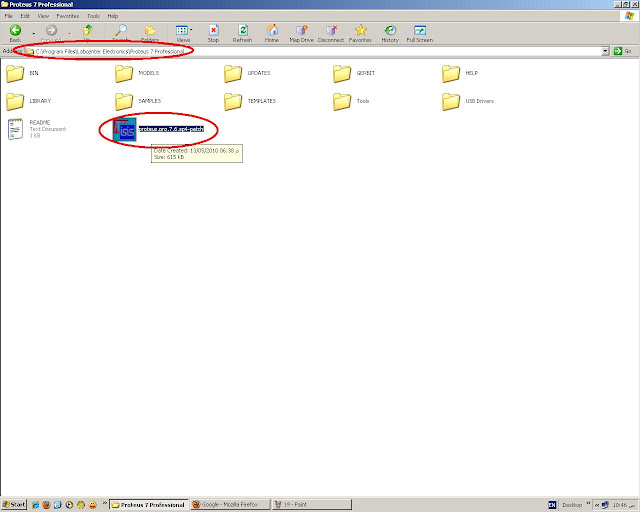Open the Help menu

tap(113, 16)
